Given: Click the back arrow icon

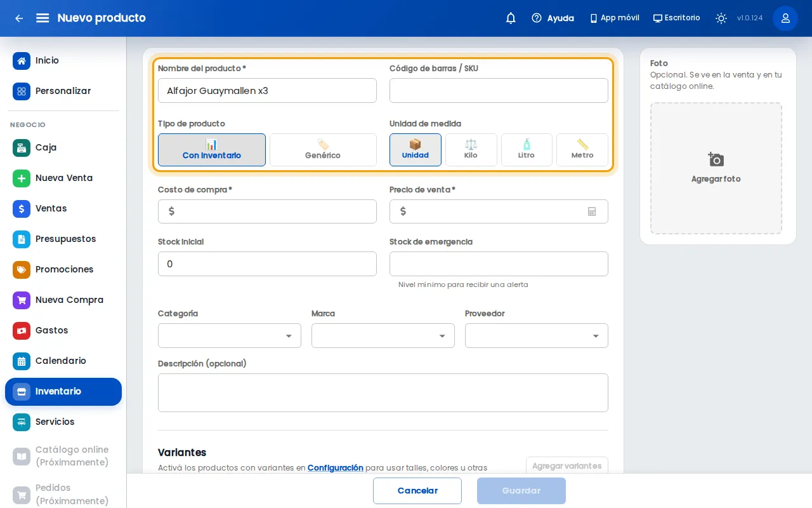Looking at the screenshot, I should coord(19,18).
